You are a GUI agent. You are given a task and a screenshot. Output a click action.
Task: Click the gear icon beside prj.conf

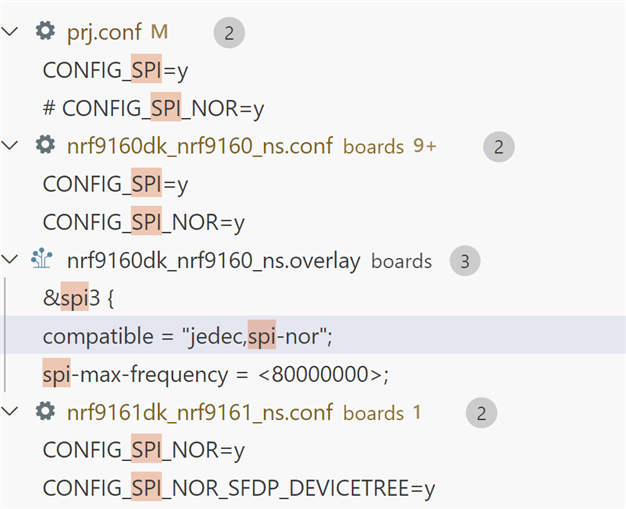[45, 31]
